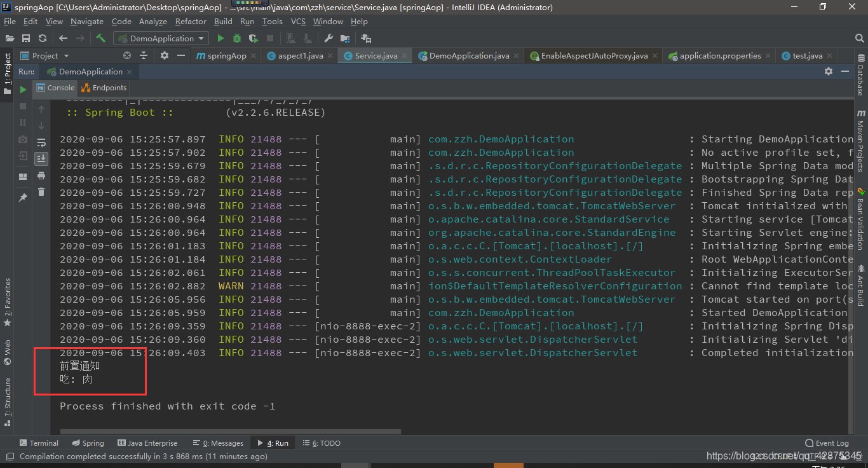Navigate back with the left arrow

pyautogui.click(x=63, y=38)
